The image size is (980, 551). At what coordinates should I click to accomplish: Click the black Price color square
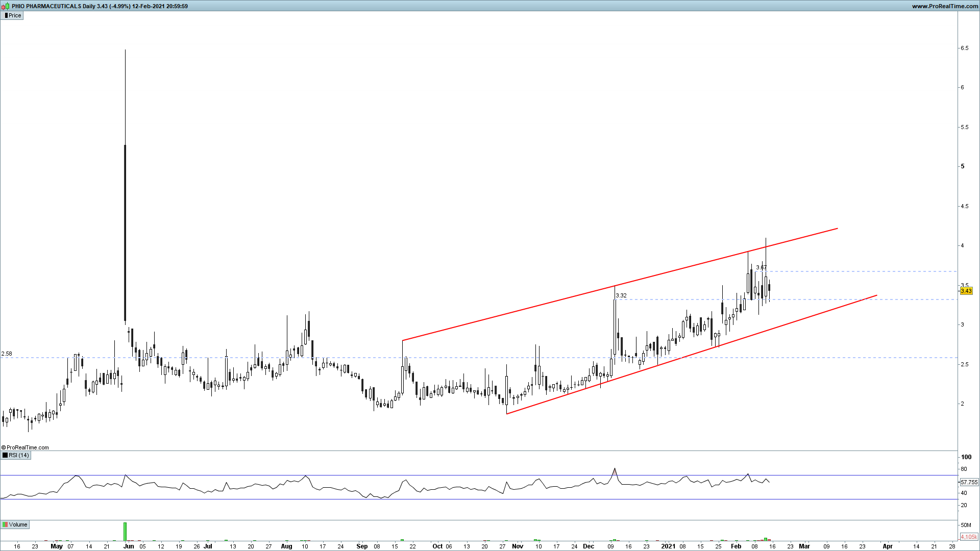pos(5,15)
